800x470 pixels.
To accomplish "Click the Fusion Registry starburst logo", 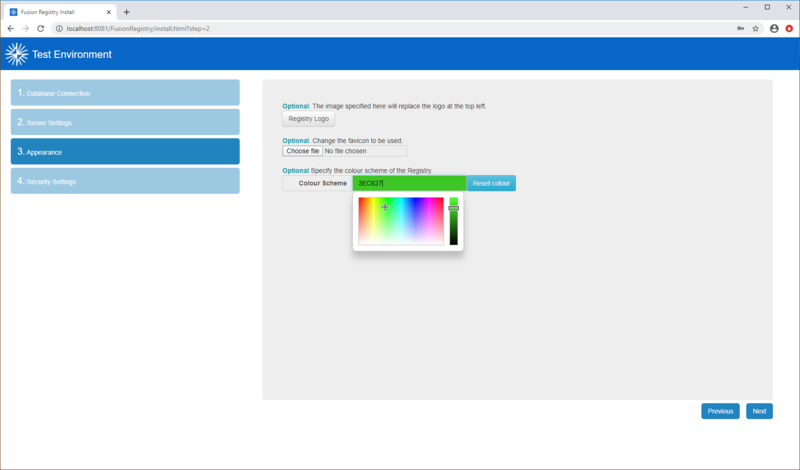I will tap(16, 54).
